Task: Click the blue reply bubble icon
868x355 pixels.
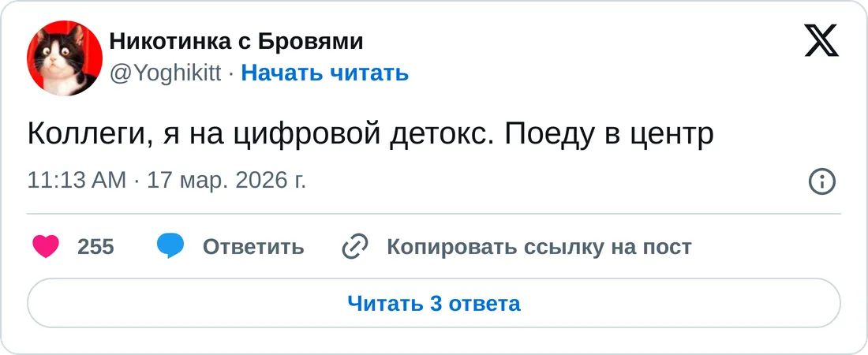Action: pyautogui.click(x=170, y=247)
